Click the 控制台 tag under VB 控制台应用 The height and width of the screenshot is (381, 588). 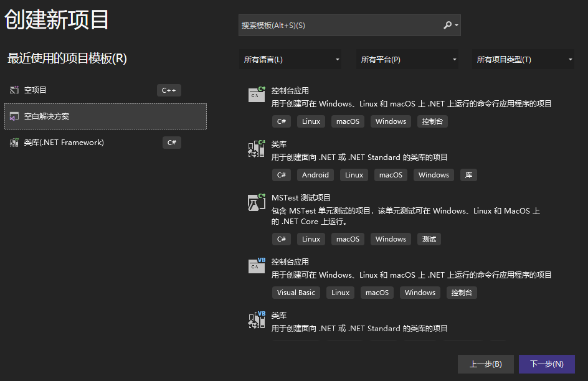pos(462,293)
